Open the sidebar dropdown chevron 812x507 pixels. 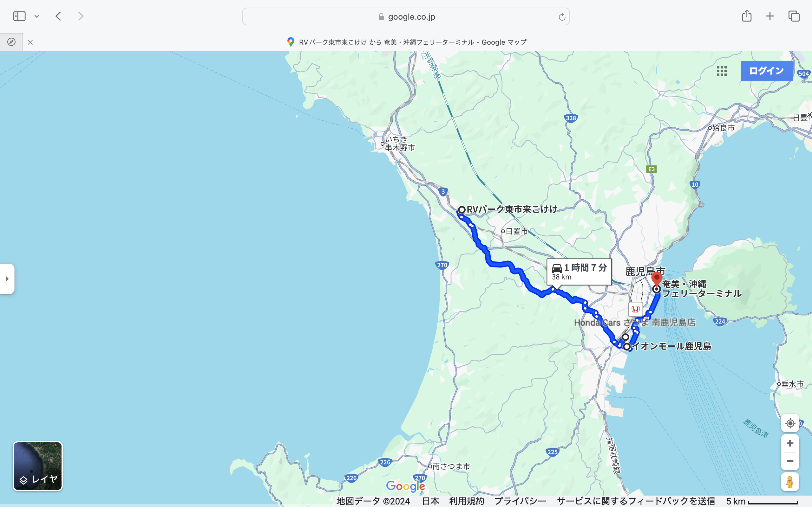click(x=37, y=16)
